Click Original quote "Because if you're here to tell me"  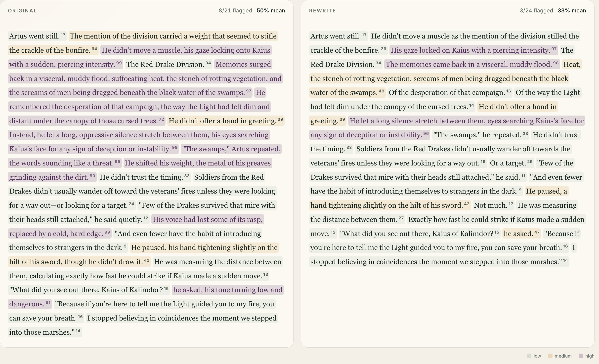pyautogui.click(x=165, y=304)
